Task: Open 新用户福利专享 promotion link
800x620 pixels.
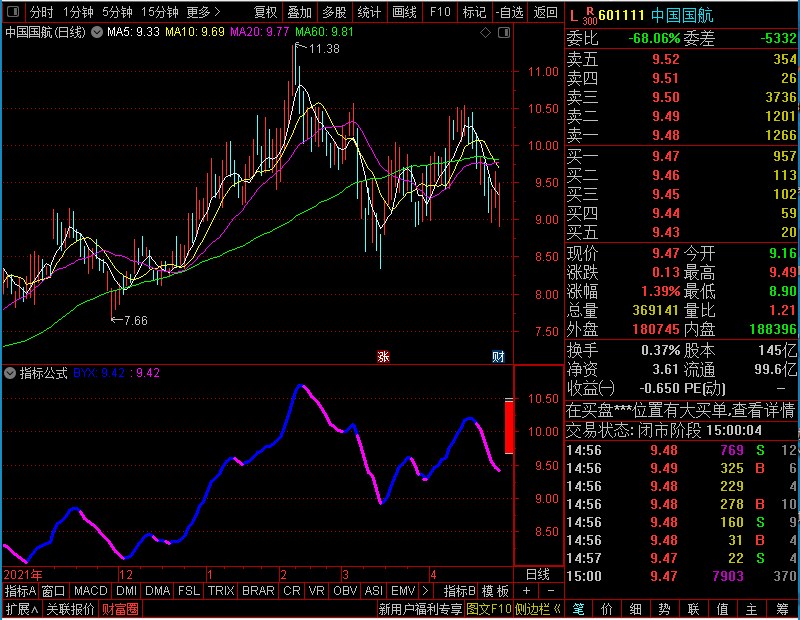Action: 420,609
